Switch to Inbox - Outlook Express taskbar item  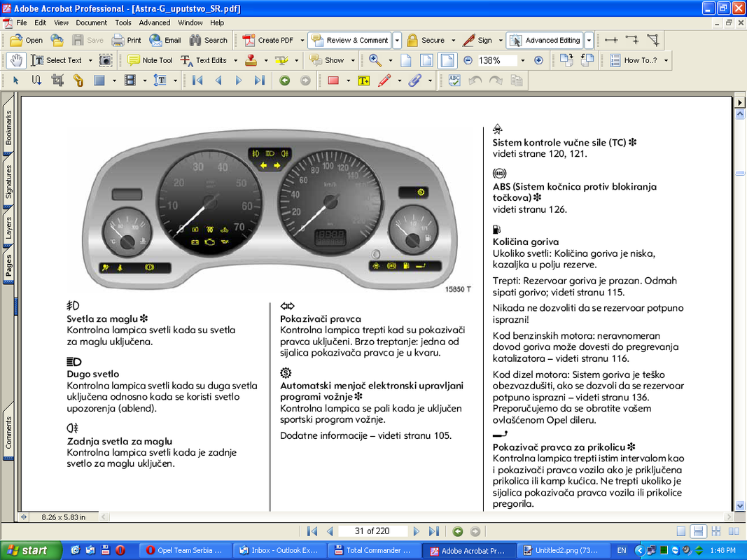click(x=279, y=550)
